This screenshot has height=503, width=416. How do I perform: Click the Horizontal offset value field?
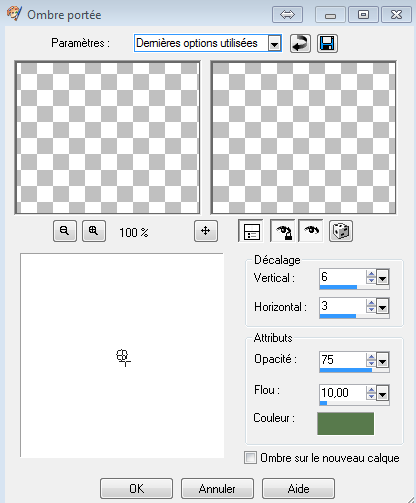(342, 306)
